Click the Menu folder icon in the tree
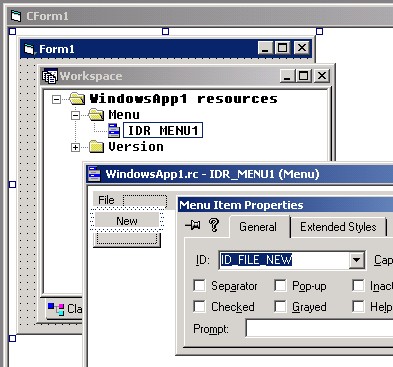This screenshot has width=393, height=367. 96,115
